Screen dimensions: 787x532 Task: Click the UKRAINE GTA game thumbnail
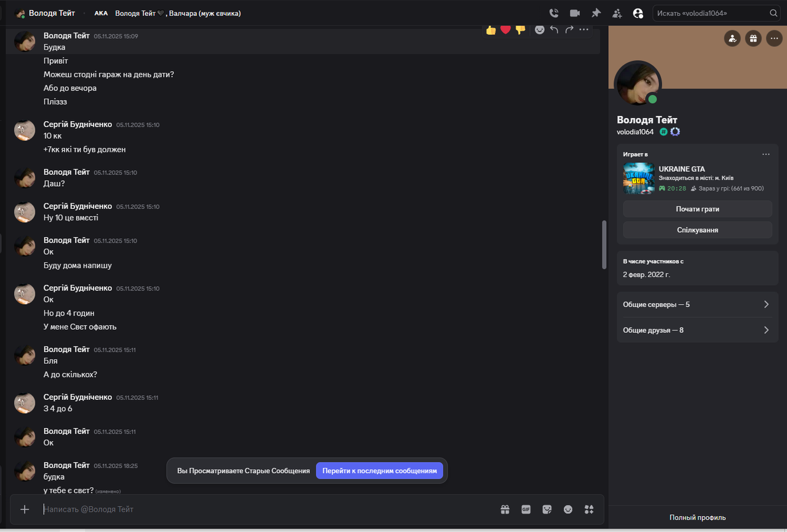638,179
